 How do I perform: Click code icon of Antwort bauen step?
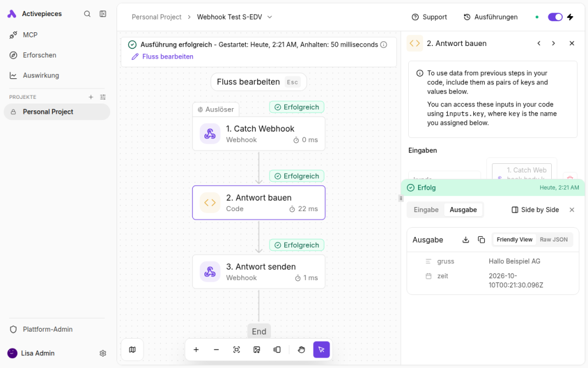[210, 203]
